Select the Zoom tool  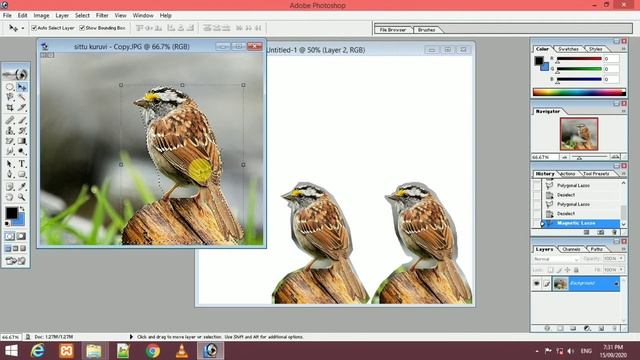22,197
